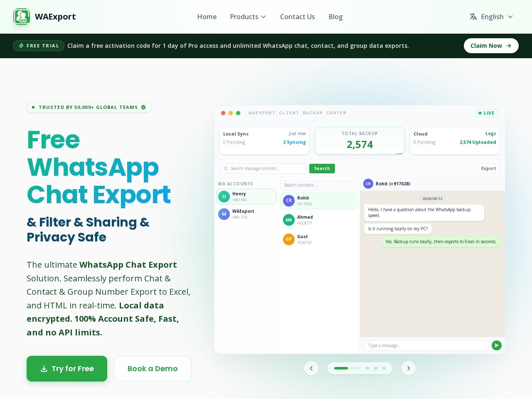Screen dimensions: 532x399
Task: Click Ahmad contact avatar MA
Action: point(289,220)
